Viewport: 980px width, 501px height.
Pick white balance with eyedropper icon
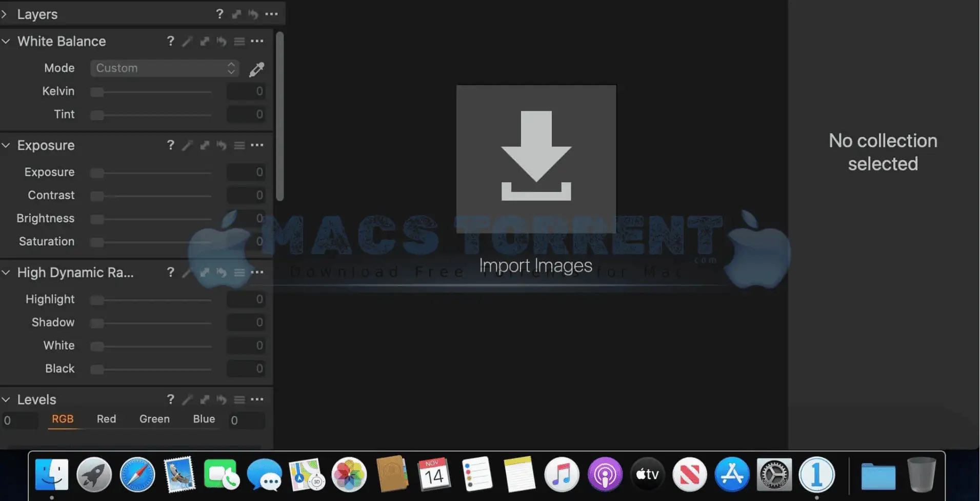click(256, 69)
